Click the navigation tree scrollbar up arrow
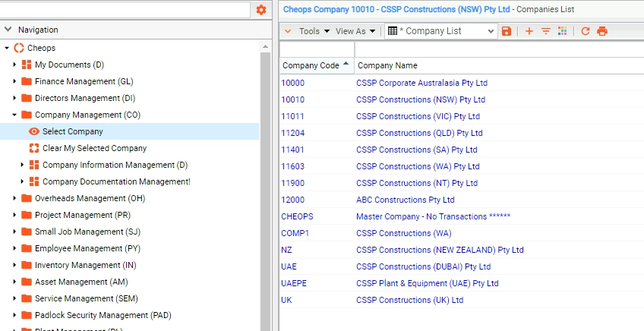Viewport: 644px width, 331px height. coord(265,46)
